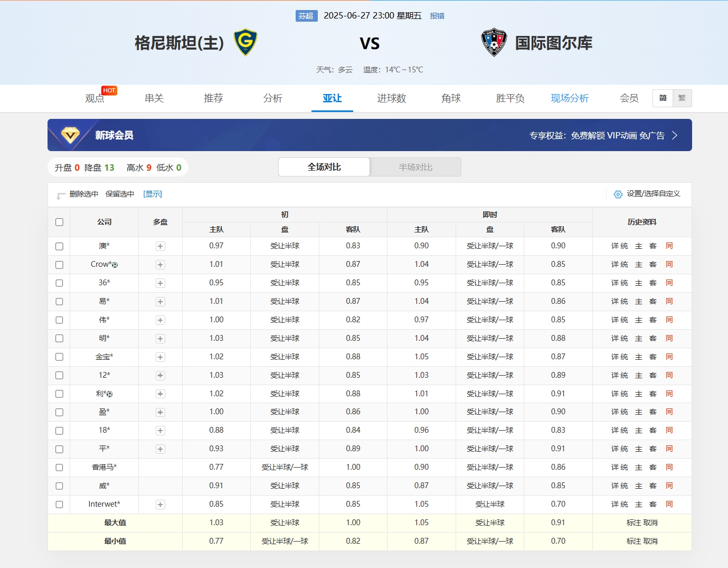
Task: Click the 同 icon in the 12* row
Action: [669, 375]
